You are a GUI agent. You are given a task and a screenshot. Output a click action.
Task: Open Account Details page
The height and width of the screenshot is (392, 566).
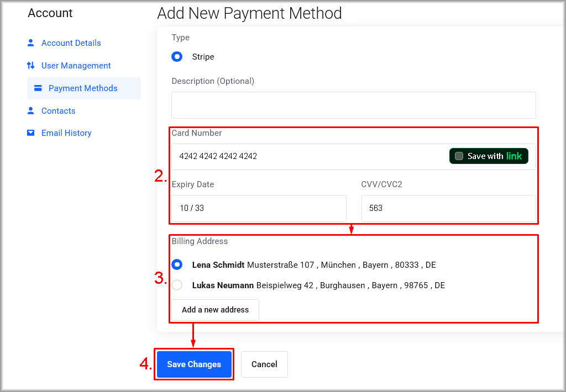click(71, 43)
